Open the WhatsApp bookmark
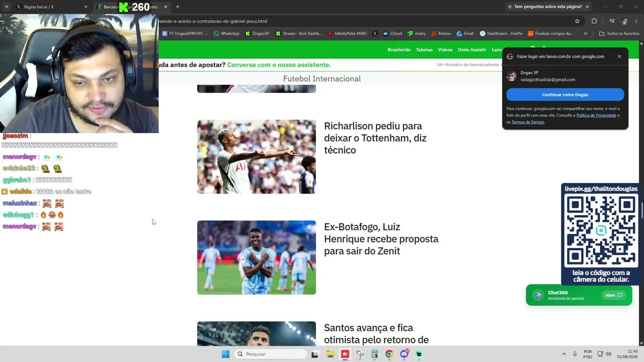The width and height of the screenshot is (644, 362). (226, 34)
